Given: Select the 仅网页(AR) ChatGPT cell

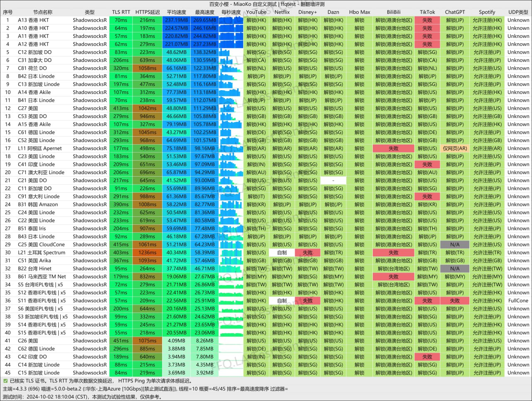Looking at the screenshot, I should click(x=455, y=148).
